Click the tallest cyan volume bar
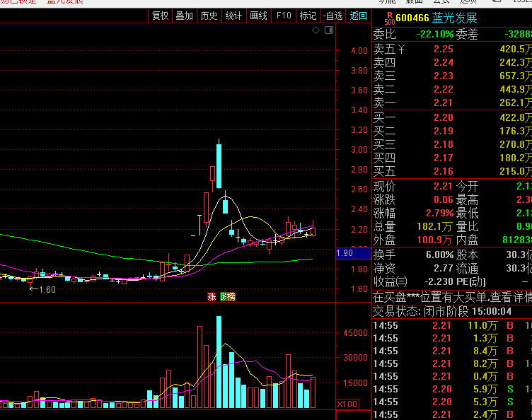The image size is (532, 420). [x=219, y=362]
